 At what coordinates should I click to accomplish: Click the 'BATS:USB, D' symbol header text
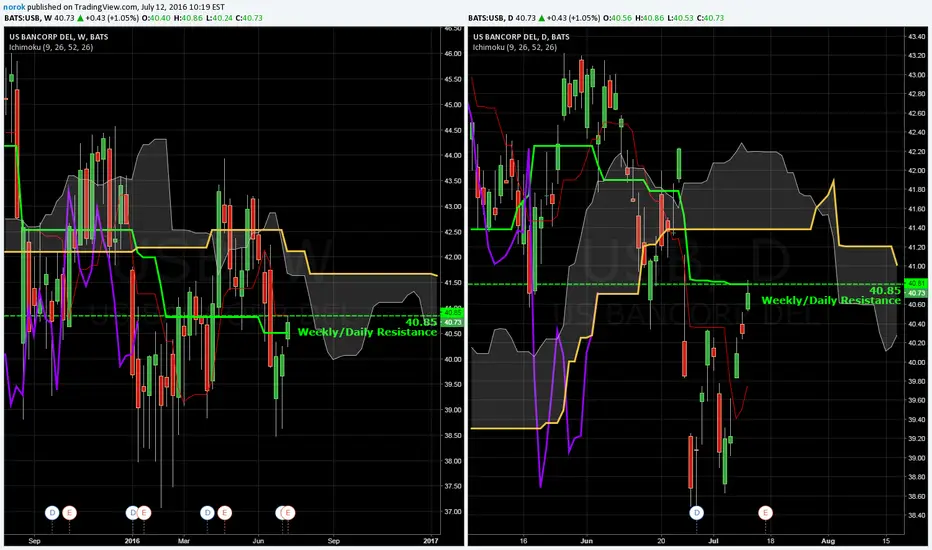point(490,18)
